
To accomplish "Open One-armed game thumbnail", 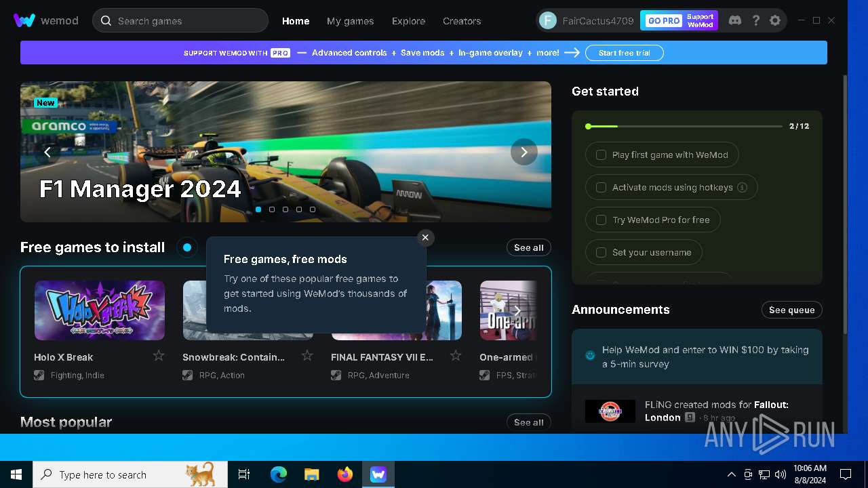I will pos(509,310).
